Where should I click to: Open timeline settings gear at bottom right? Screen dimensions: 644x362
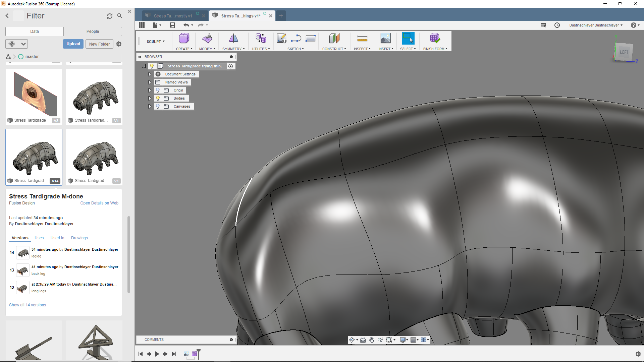pos(638,354)
